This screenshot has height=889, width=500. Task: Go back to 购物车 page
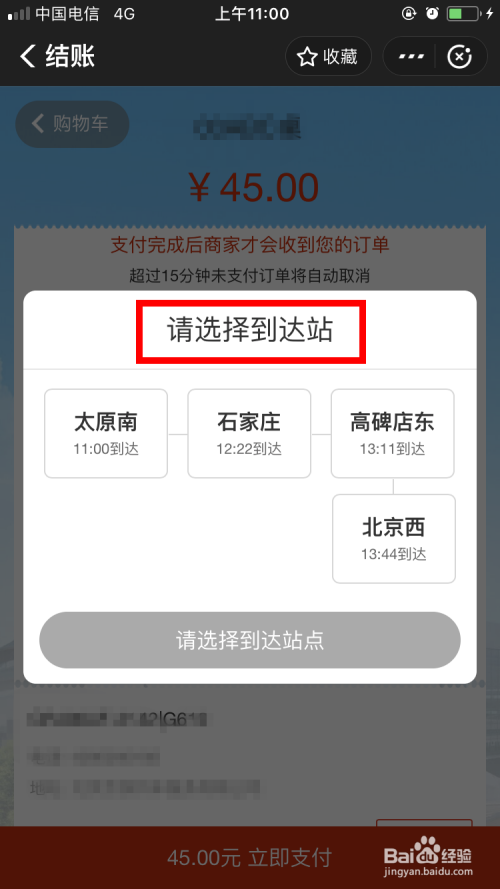pos(72,124)
